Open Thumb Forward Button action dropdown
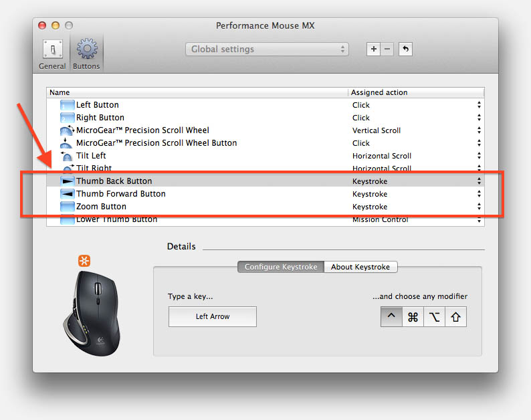 (479, 194)
